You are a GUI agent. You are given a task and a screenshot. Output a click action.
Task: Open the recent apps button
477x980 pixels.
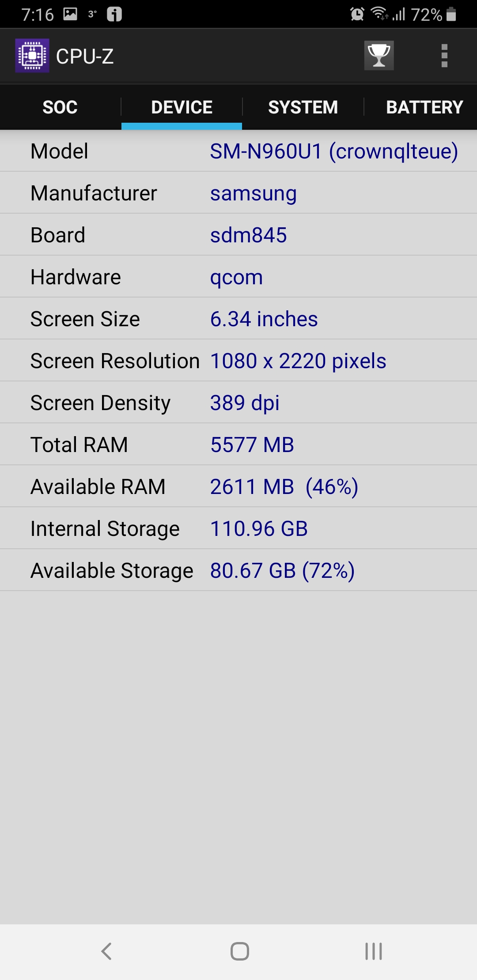374,951
